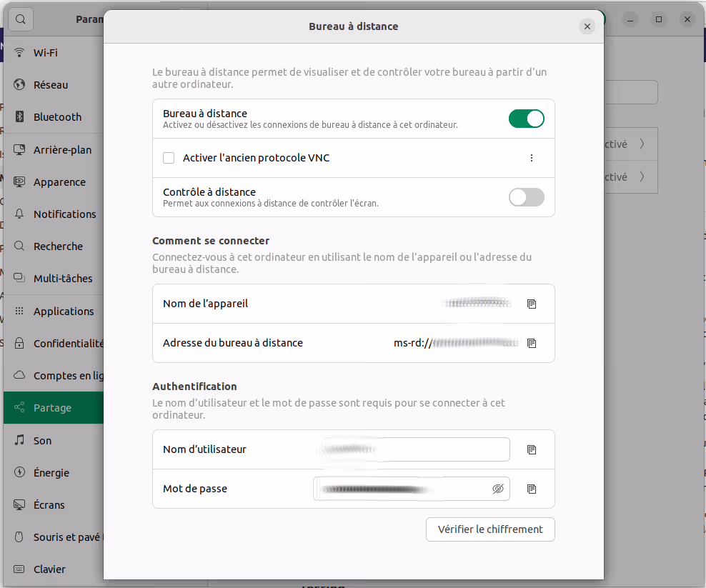706x588 pixels.
Task: Open VNC protocol three-dot options menu
Action: tap(531, 158)
